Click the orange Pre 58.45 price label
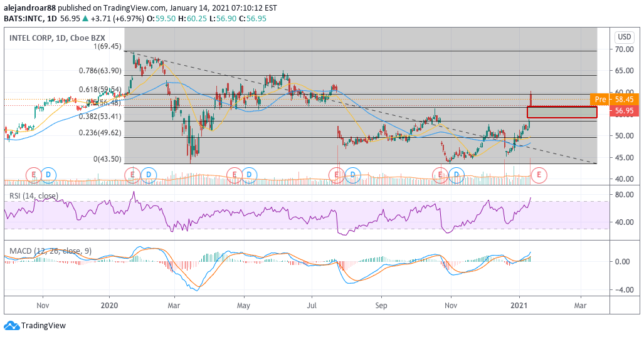 pyautogui.click(x=615, y=100)
